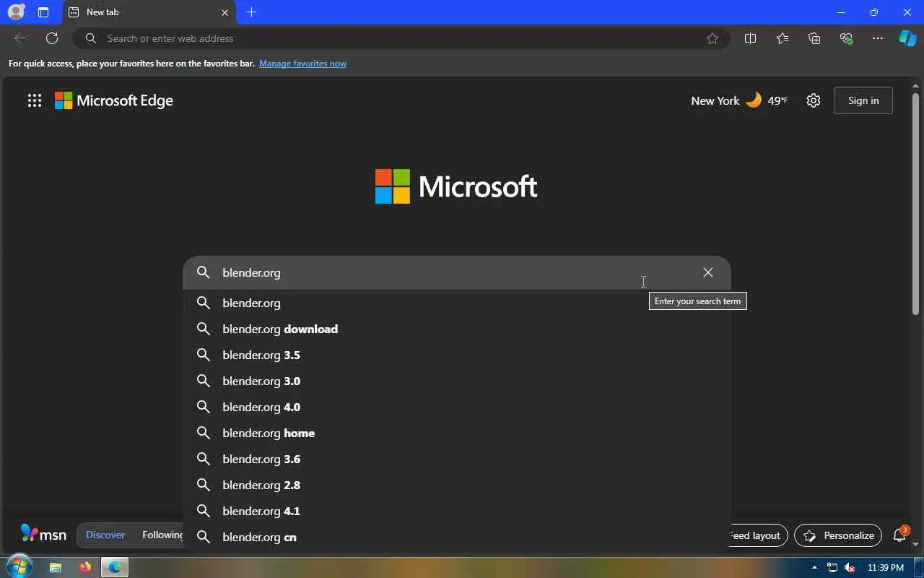Open File Explorer from the taskbar

56,567
